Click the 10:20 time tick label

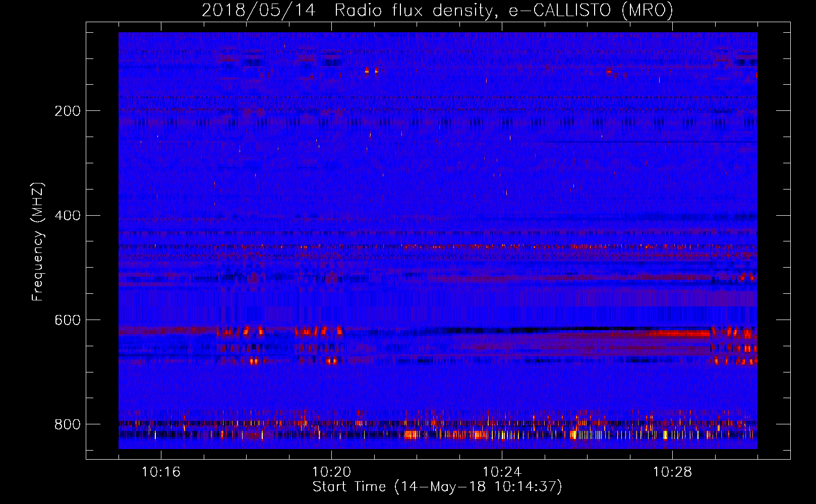tap(331, 472)
